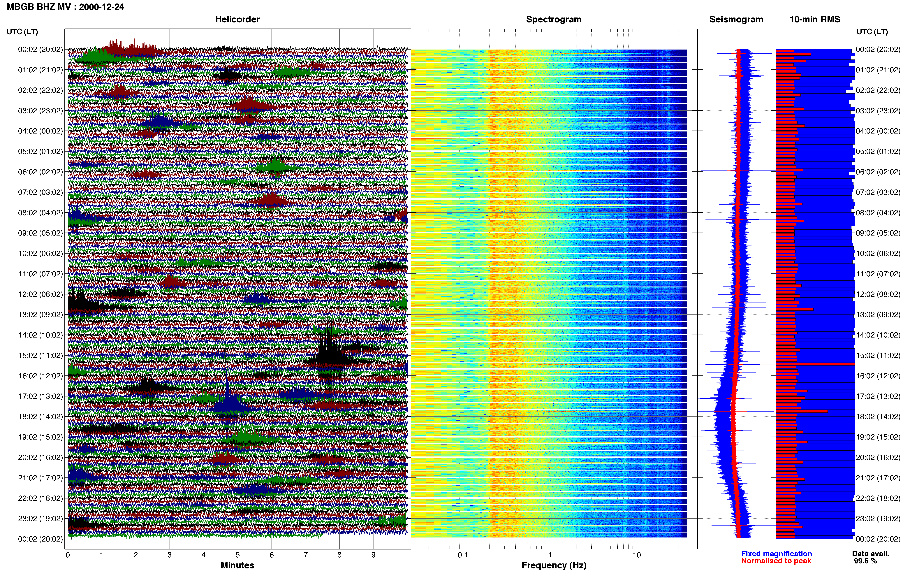Click '07:02 (03:02)' on the Helicorder time axis

click(40, 192)
